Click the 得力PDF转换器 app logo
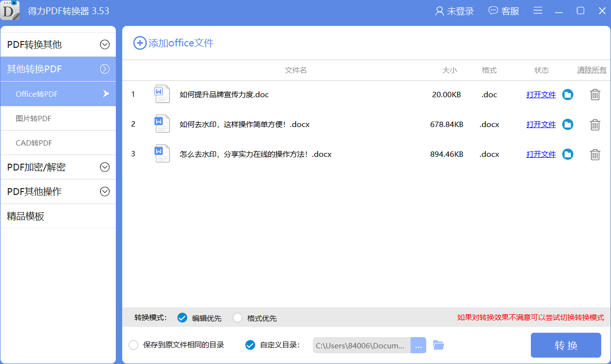This screenshot has height=364, width=611. pyautogui.click(x=10, y=10)
